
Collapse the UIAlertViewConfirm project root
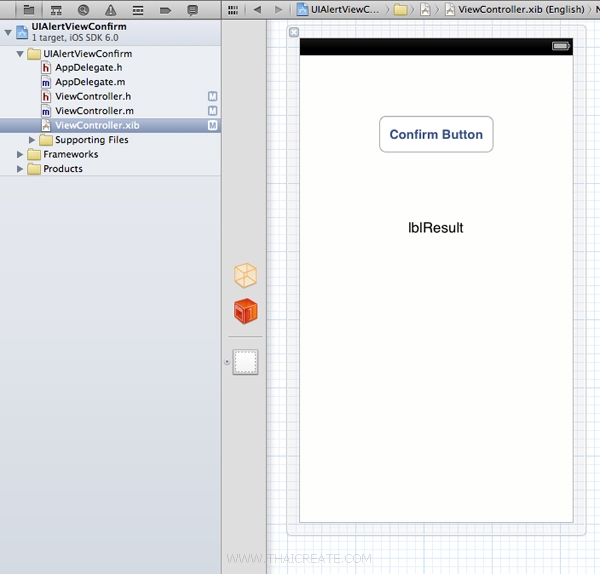8,33
